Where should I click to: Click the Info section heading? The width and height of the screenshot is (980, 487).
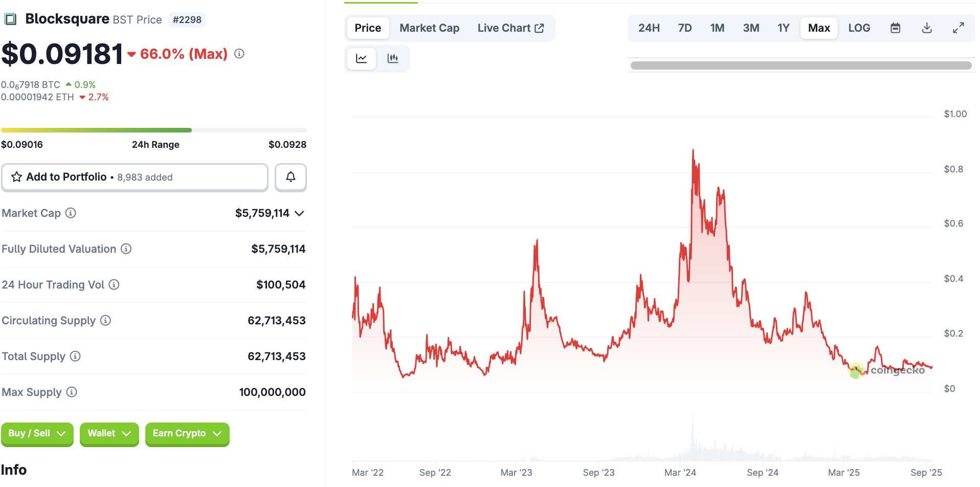(x=14, y=470)
